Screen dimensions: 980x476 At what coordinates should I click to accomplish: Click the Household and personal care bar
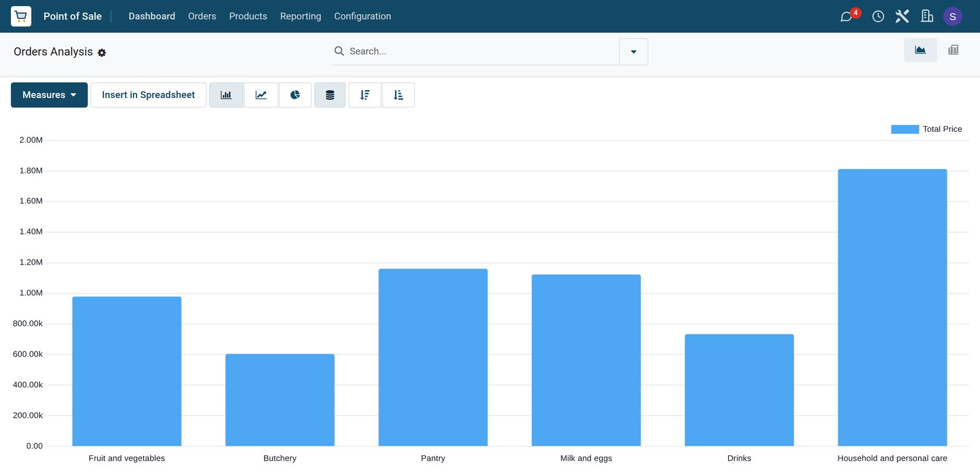click(x=892, y=308)
